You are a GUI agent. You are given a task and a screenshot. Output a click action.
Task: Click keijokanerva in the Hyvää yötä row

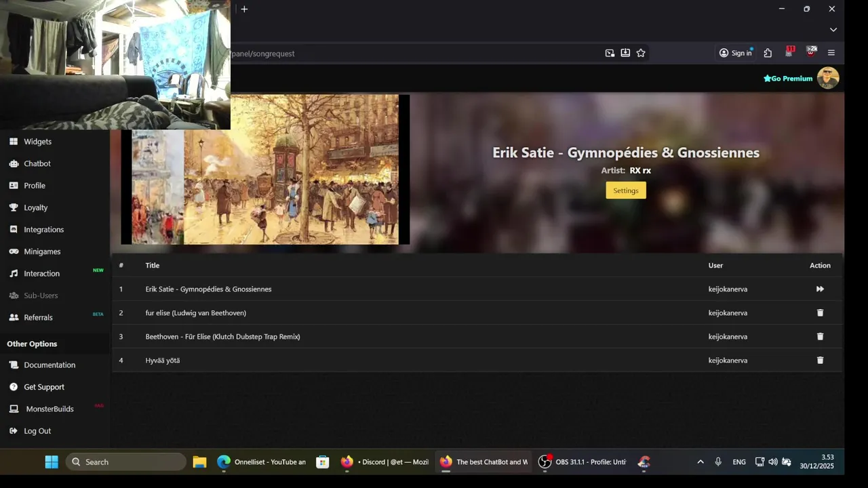click(x=728, y=361)
